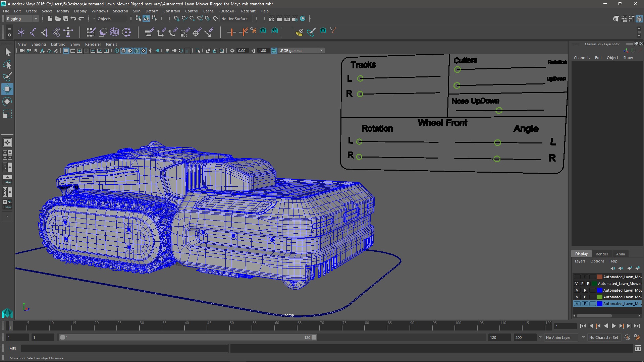Move selected layer up in list
The width and height of the screenshot is (644, 362).
[613, 268]
